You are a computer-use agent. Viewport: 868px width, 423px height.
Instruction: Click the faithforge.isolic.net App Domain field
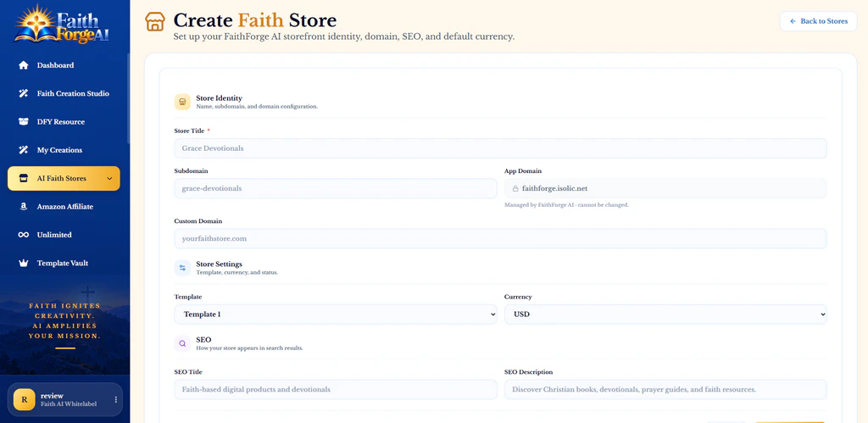click(665, 188)
